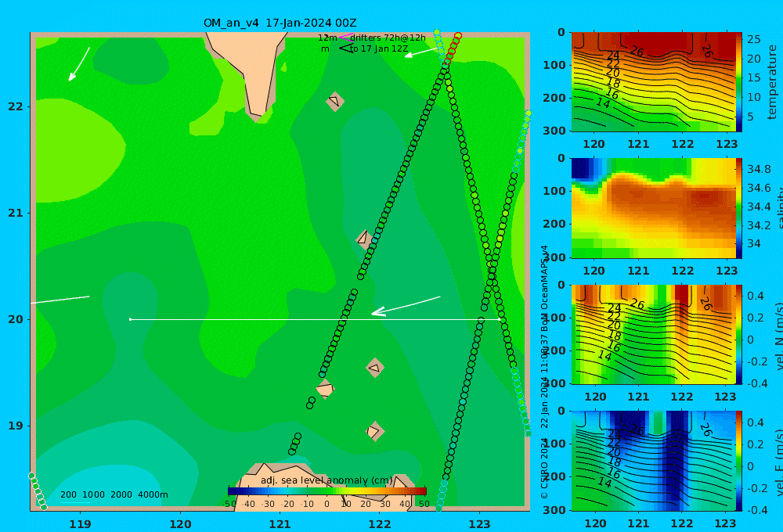Screen dimensions: 783x532
Task: Open the northward velocity cross-section panel
Action: 653,334
